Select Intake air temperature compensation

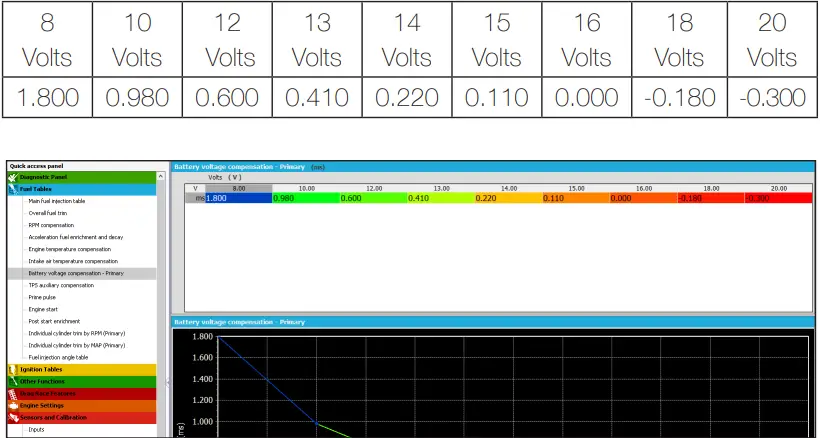(x=73, y=261)
